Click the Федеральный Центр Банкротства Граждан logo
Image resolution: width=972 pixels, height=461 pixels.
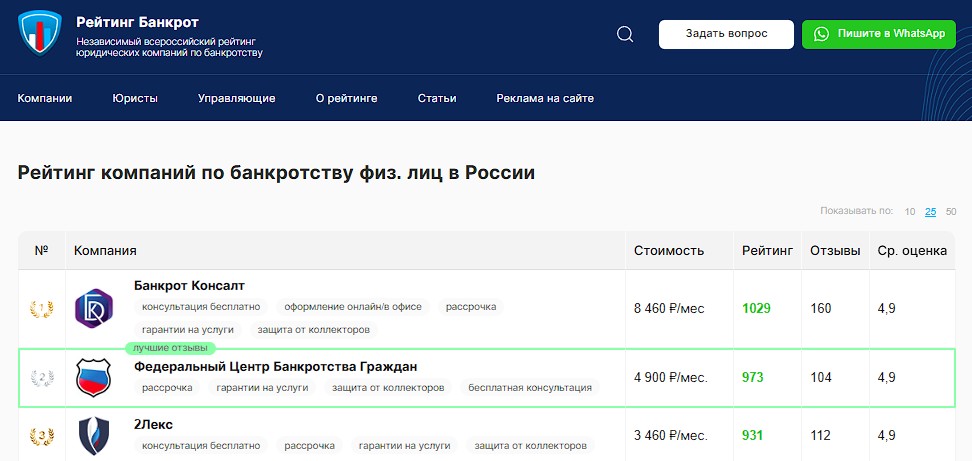click(94, 377)
